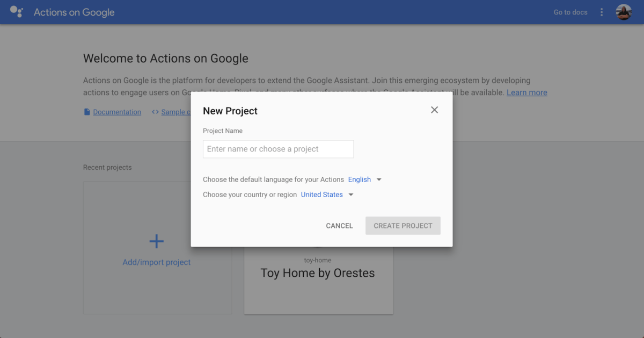Click the Google Assistant logo

coord(17,12)
